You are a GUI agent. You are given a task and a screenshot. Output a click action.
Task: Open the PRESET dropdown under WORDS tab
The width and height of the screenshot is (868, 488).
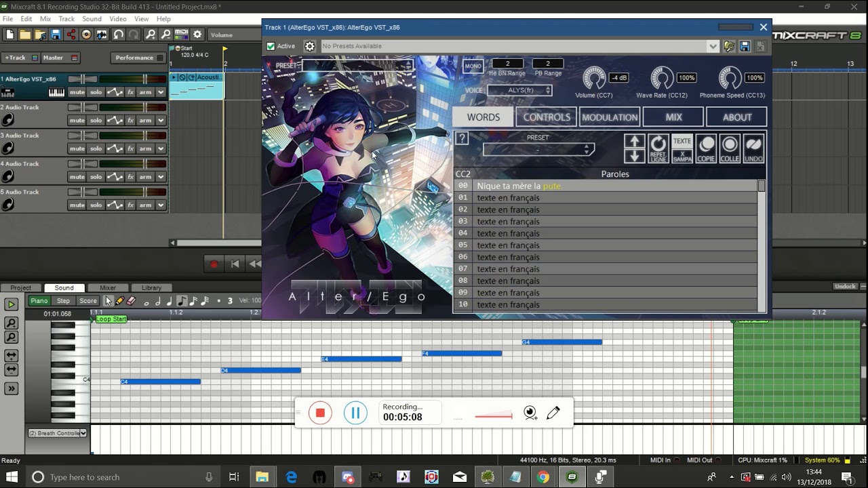[538, 150]
